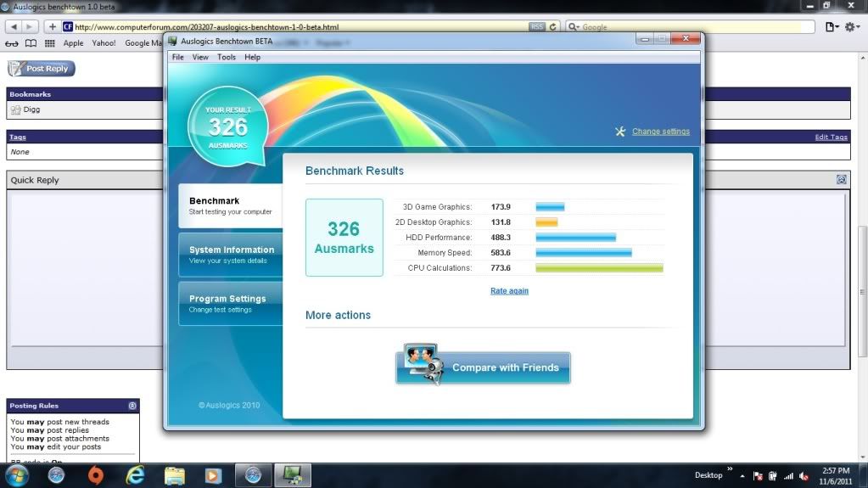Screen dimensions: 868x488
Task: Open Internet Explorer from the taskbar
Action: 135,474
